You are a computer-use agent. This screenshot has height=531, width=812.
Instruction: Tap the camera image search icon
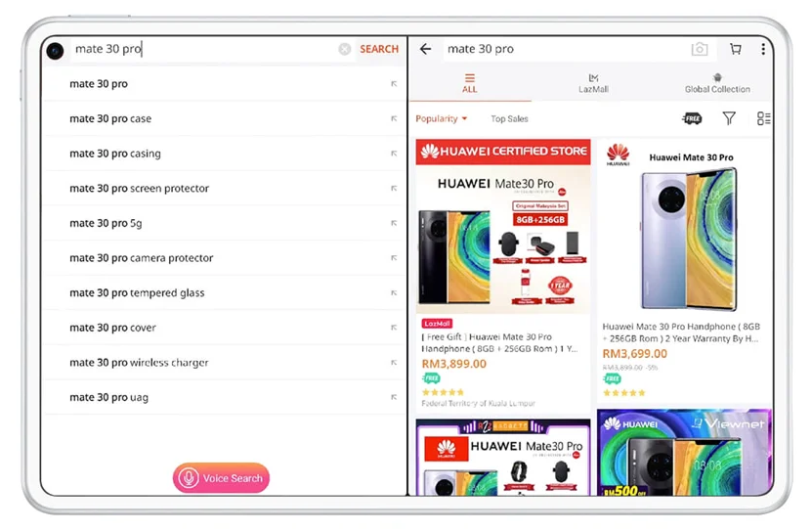click(699, 49)
